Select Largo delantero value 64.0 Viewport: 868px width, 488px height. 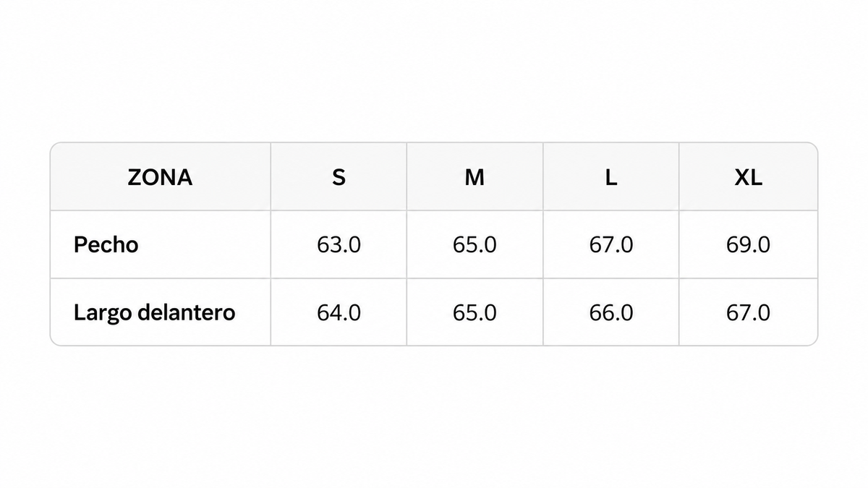click(339, 313)
